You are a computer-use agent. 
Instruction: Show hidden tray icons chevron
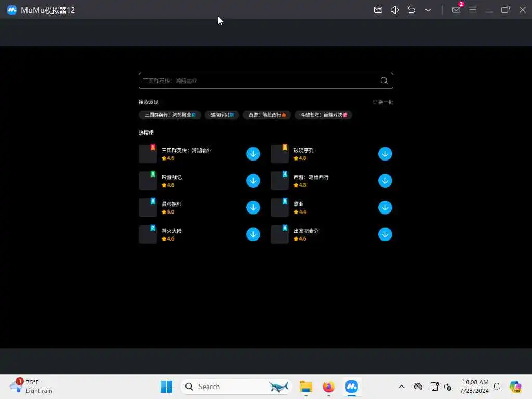[402, 387]
